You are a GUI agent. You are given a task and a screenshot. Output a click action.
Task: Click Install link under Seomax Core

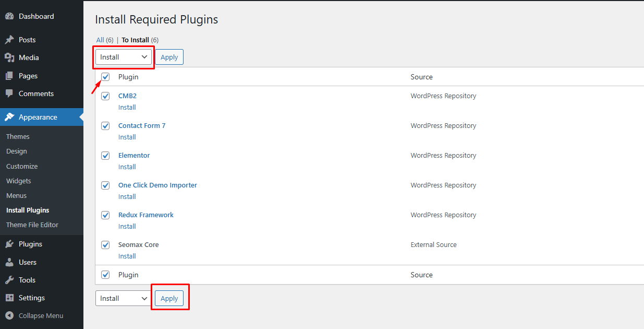[x=127, y=256]
